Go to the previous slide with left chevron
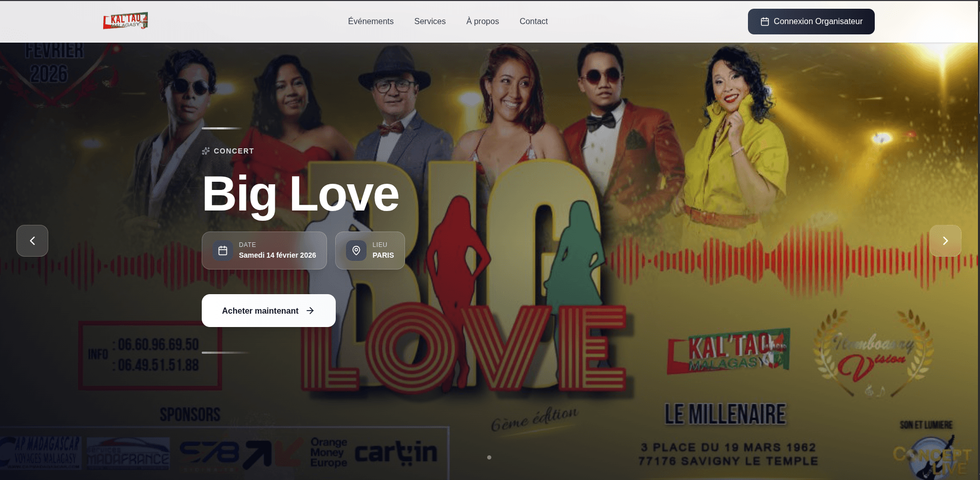980x480 pixels. pos(32,241)
